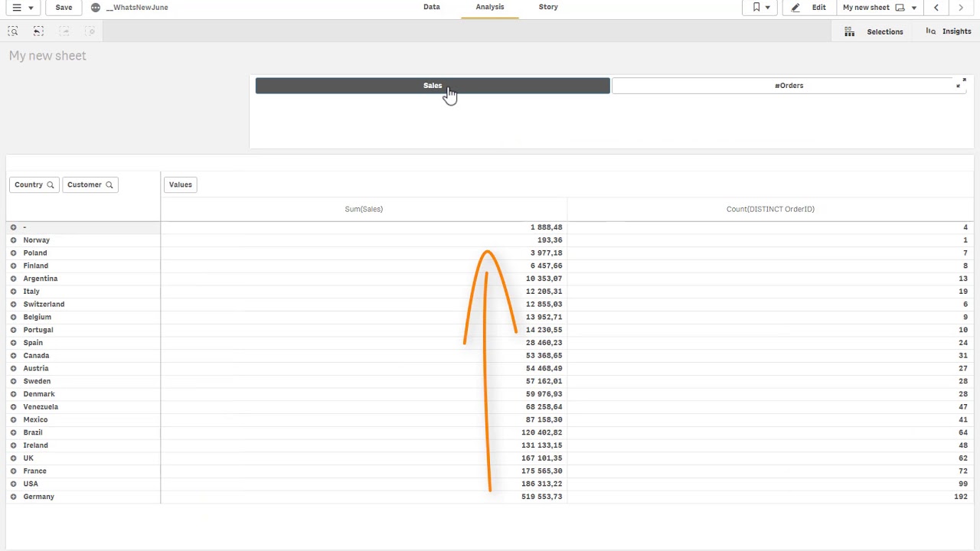The image size is (980, 551).
Task: Open the hamburger navigation menu
Action: coord(22,8)
